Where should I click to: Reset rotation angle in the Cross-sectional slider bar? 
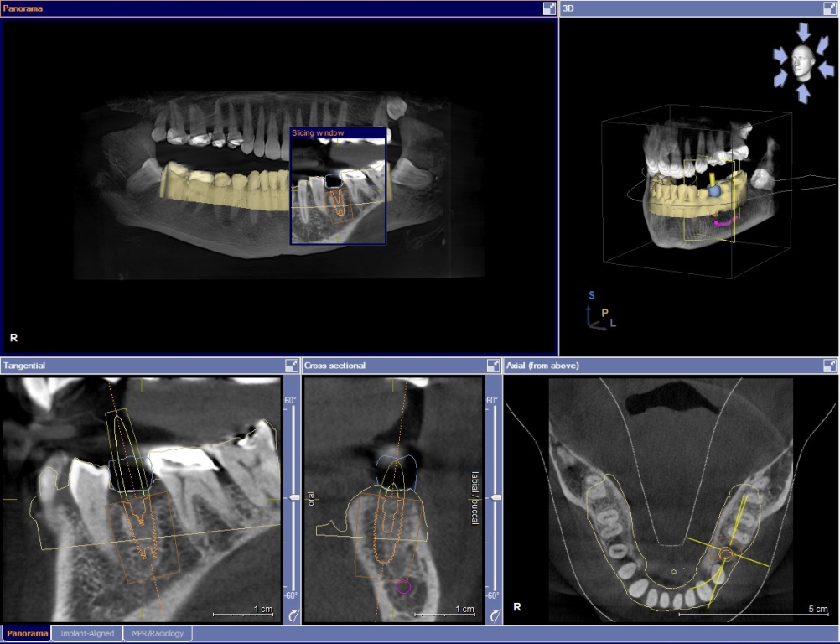(x=495, y=615)
